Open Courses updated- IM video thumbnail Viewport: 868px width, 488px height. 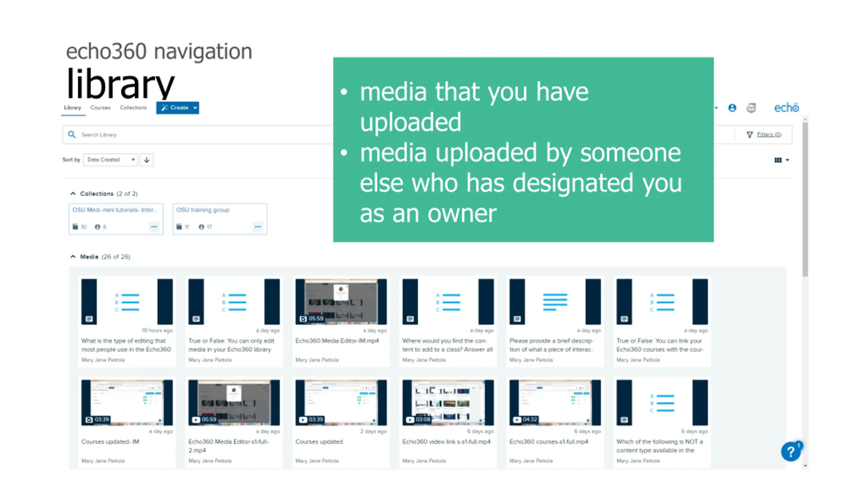click(127, 403)
